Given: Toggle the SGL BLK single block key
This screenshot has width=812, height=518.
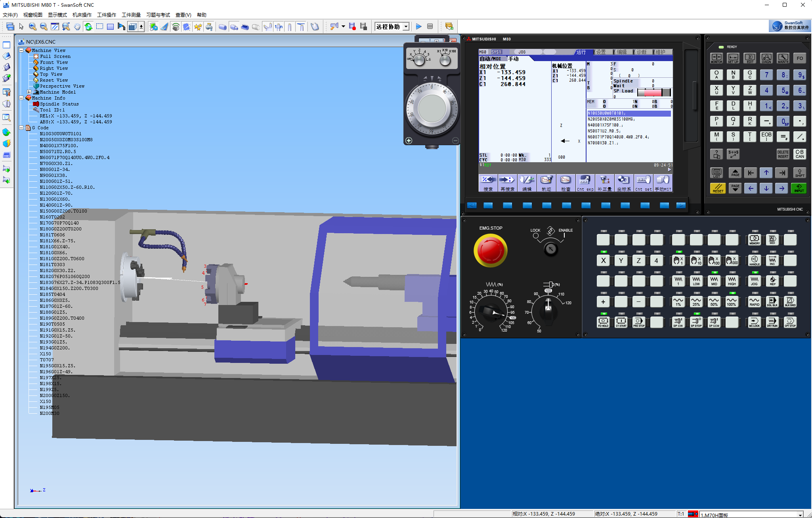Looking at the screenshot, I should point(772,301).
